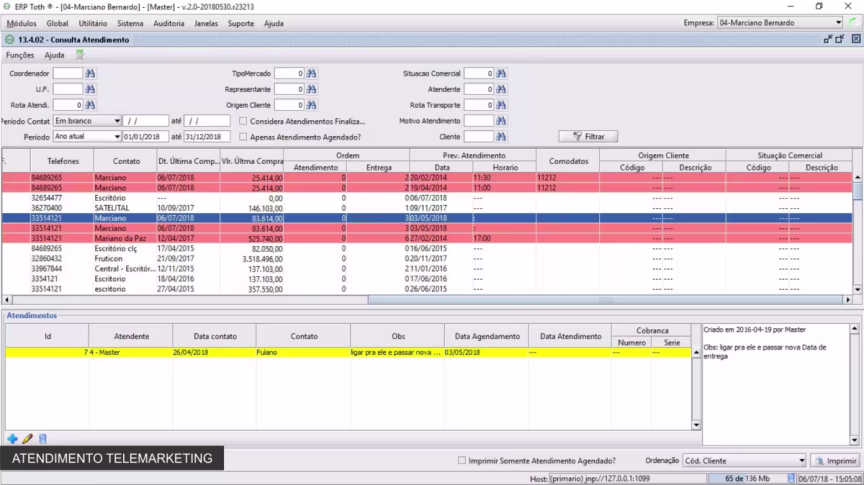Open the Ordenação 'Cód. Cliente' dropdown
The image size is (864, 485).
point(800,461)
